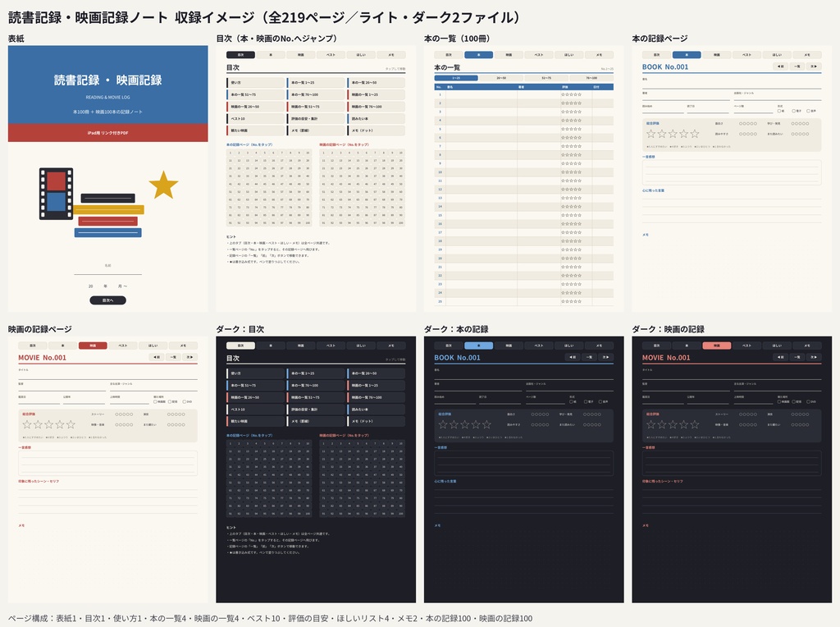Tick the DVD checkbox on light movie record page
The image size is (840, 627).
point(185,401)
